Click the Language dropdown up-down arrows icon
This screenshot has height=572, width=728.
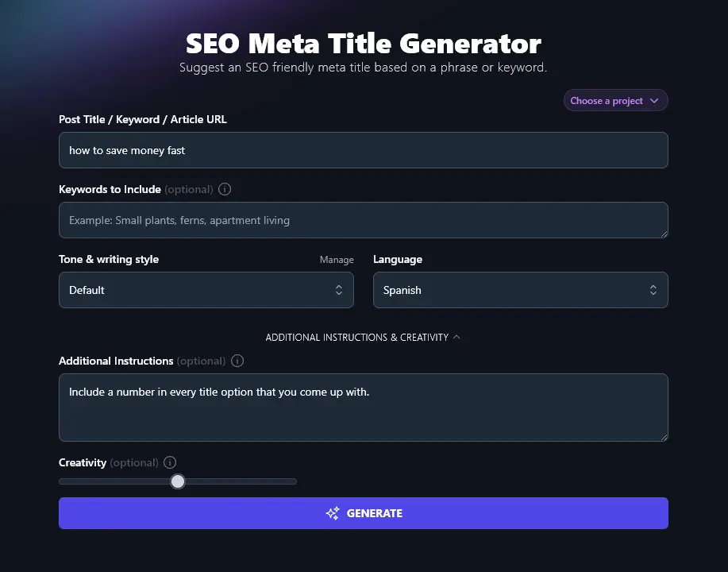(x=653, y=290)
